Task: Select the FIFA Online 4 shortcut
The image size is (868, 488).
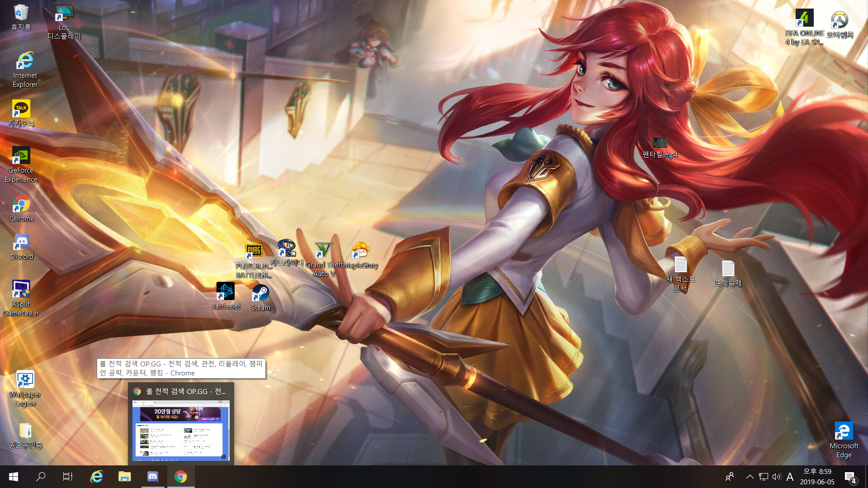Action: pyautogui.click(x=804, y=19)
